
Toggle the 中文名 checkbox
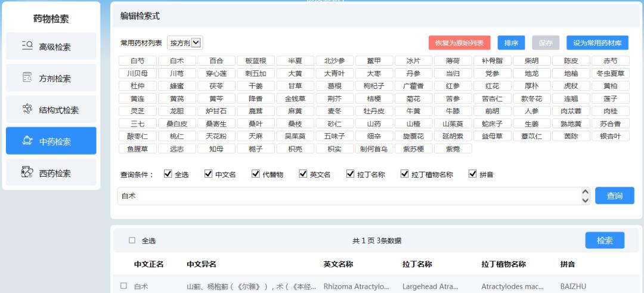(208, 174)
